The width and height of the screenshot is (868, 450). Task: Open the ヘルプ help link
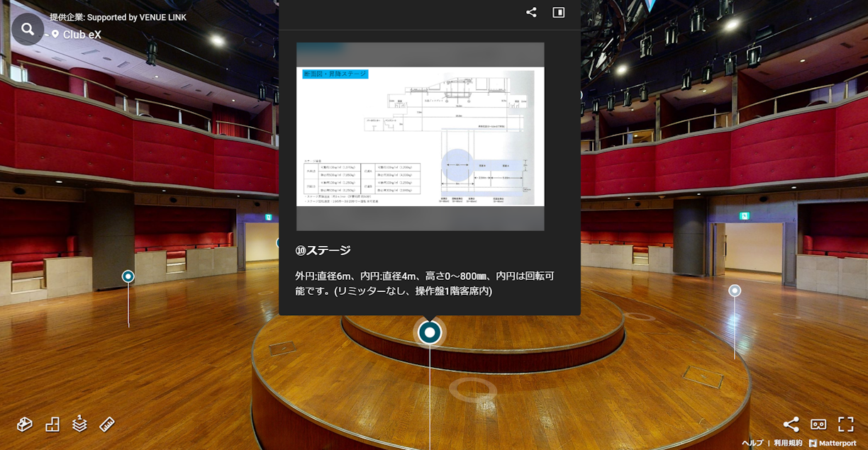752,443
